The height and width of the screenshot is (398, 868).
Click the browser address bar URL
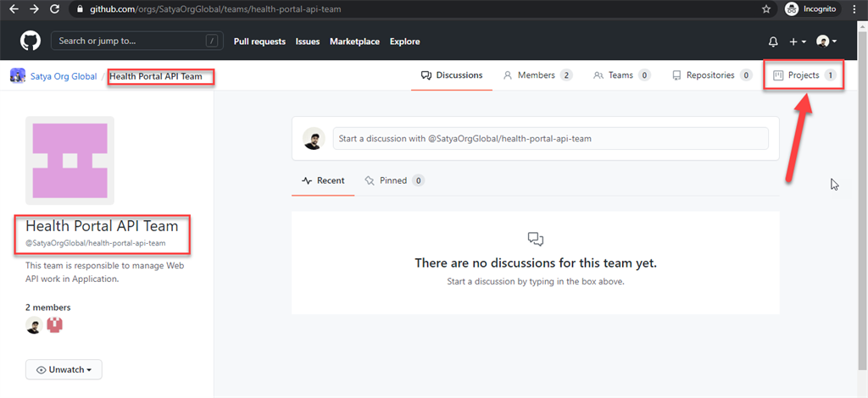pyautogui.click(x=215, y=9)
